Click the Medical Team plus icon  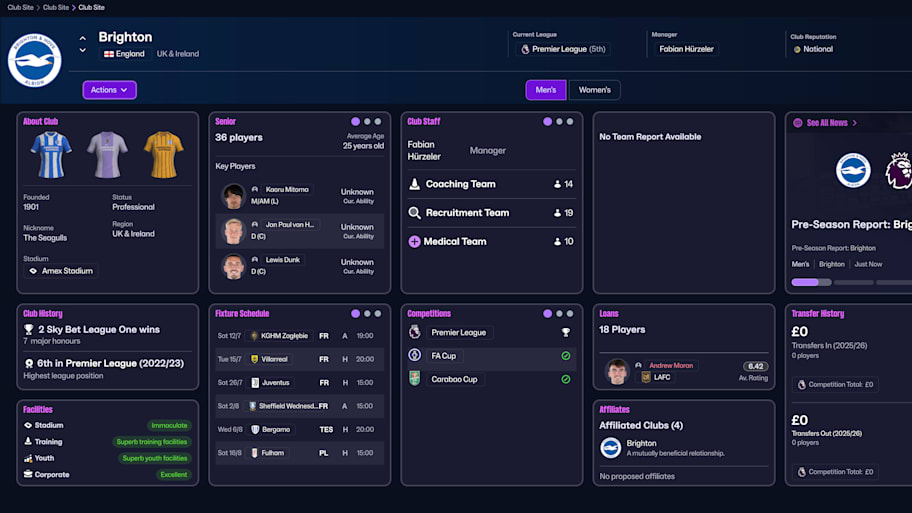tap(414, 241)
